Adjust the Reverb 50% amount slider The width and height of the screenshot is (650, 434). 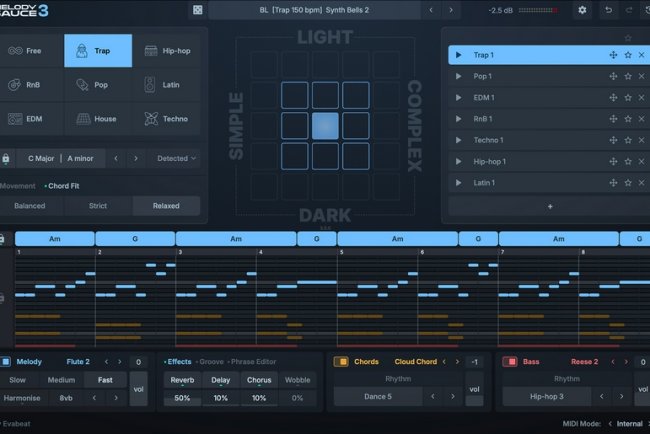tap(182, 398)
